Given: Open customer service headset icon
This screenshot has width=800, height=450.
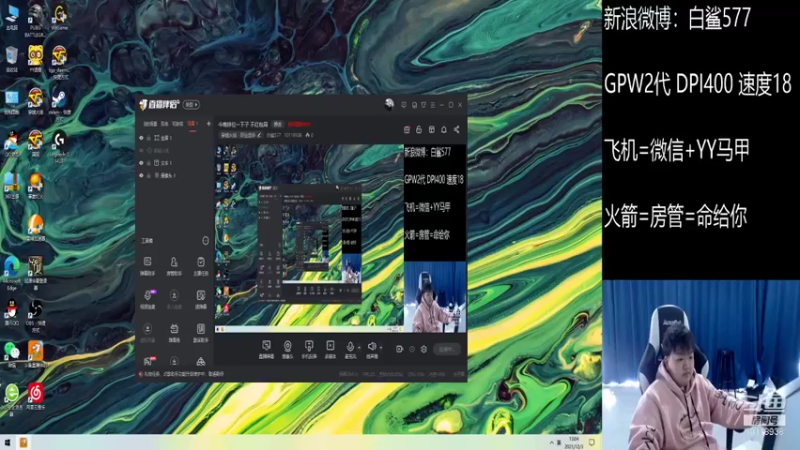Looking at the screenshot, I should (414, 105).
